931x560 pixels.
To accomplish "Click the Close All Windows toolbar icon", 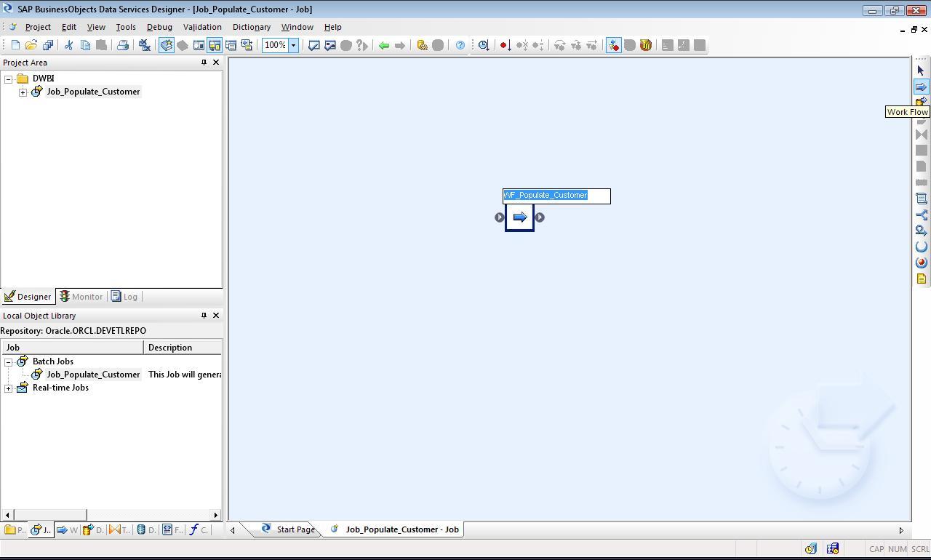I will (144, 45).
